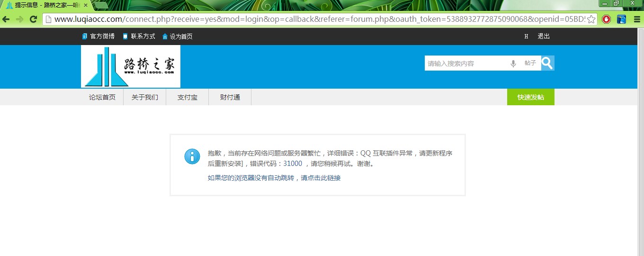Open the red stop-sign extension icon

pyautogui.click(x=606, y=19)
